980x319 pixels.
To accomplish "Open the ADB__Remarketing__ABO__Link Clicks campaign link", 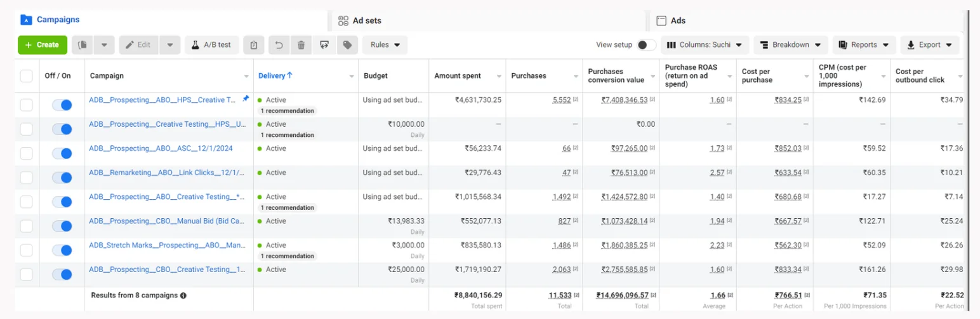I will pyautogui.click(x=166, y=173).
